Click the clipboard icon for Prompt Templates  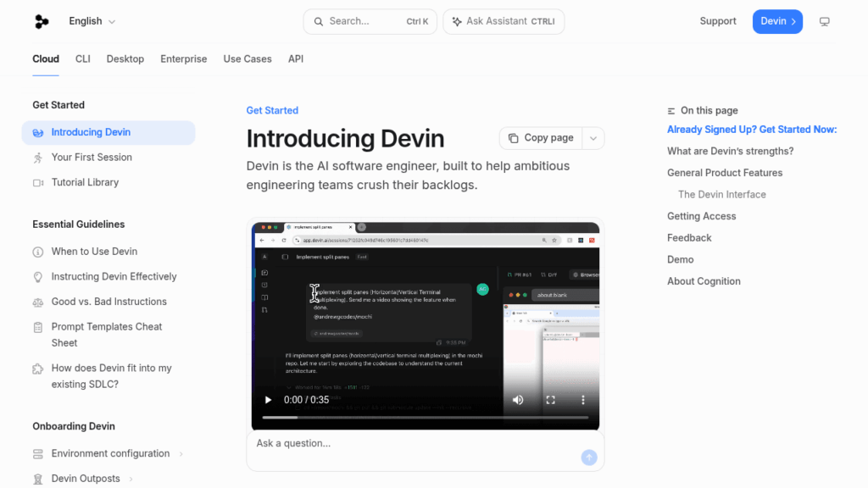(37, 327)
